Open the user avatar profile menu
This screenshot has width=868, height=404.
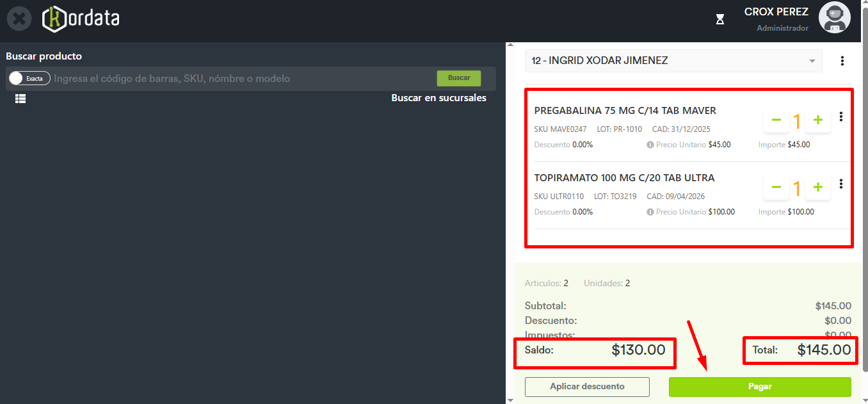834,18
